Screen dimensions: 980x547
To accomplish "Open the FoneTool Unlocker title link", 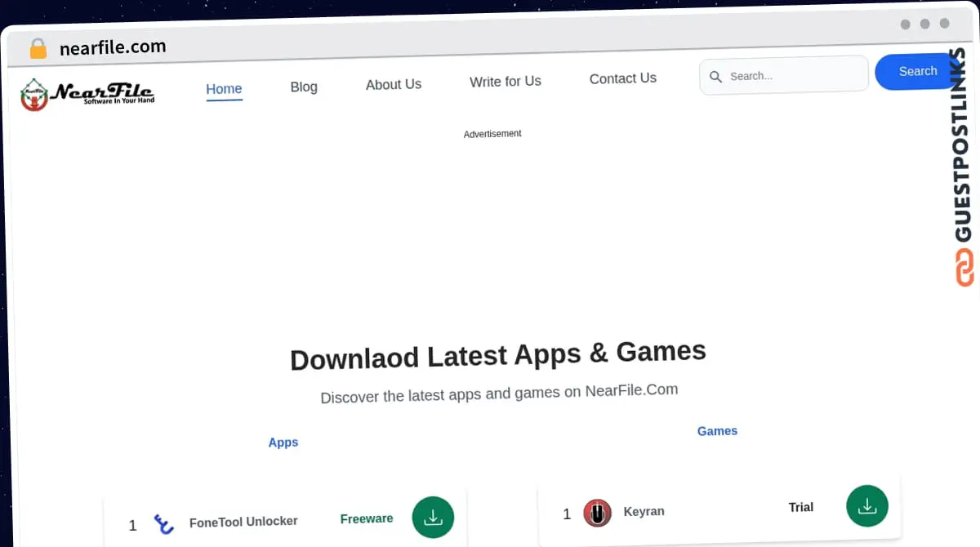I will click(x=243, y=522).
